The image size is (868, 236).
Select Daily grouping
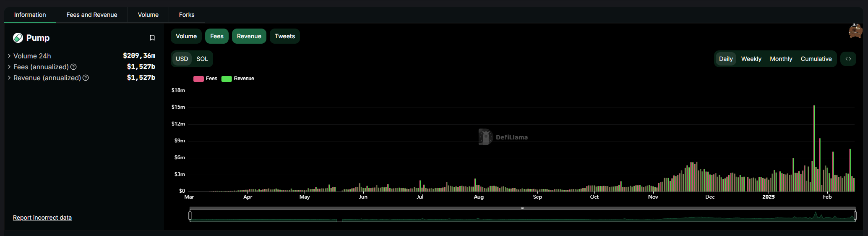[x=726, y=59]
